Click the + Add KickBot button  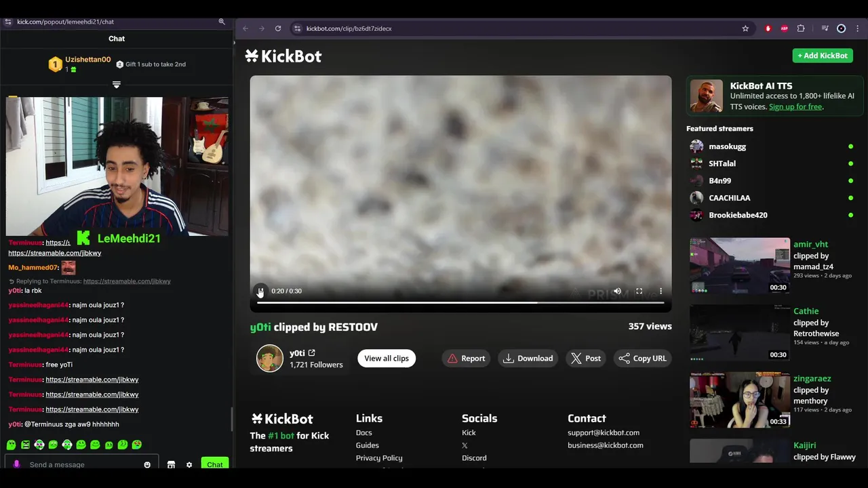(823, 56)
